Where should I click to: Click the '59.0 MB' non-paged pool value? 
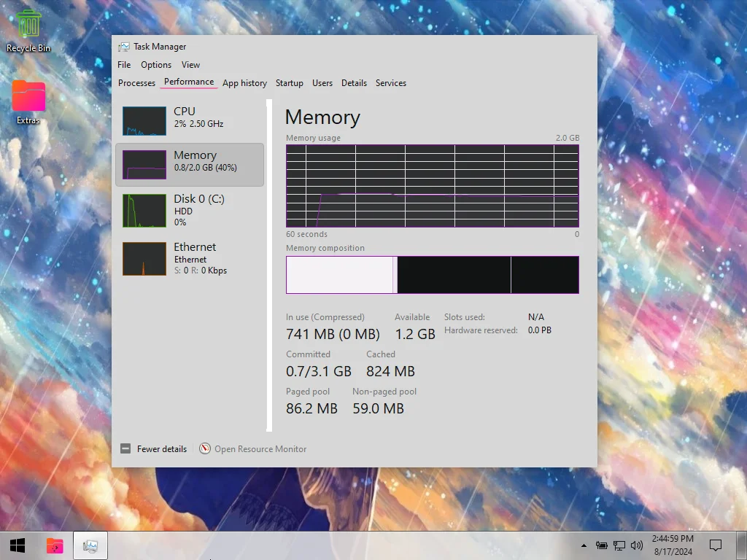pos(379,408)
